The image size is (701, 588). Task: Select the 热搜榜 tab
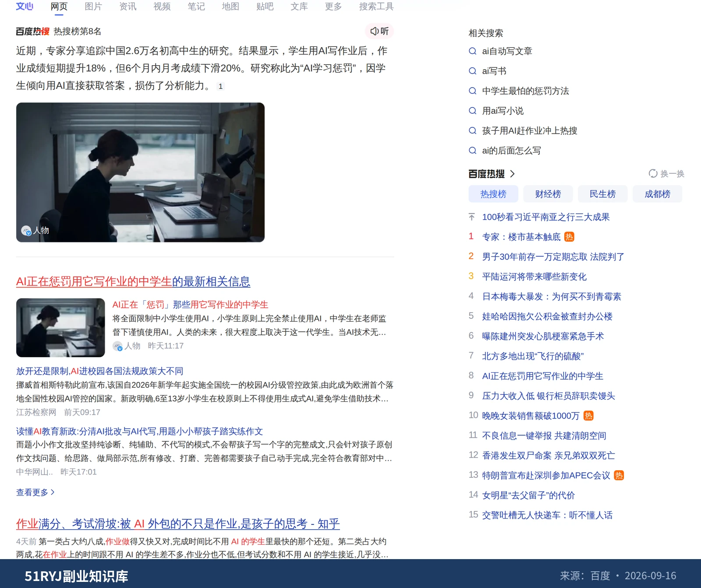click(x=493, y=194)
